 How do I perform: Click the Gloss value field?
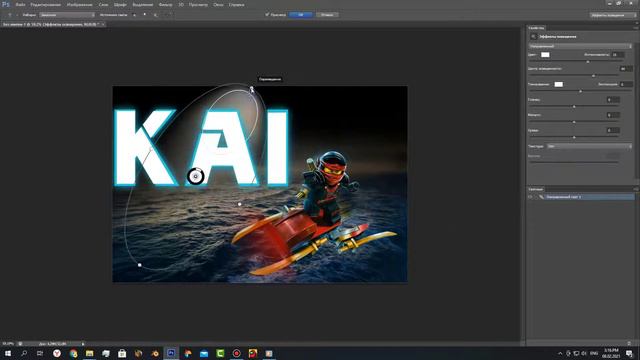coord(613,100)
